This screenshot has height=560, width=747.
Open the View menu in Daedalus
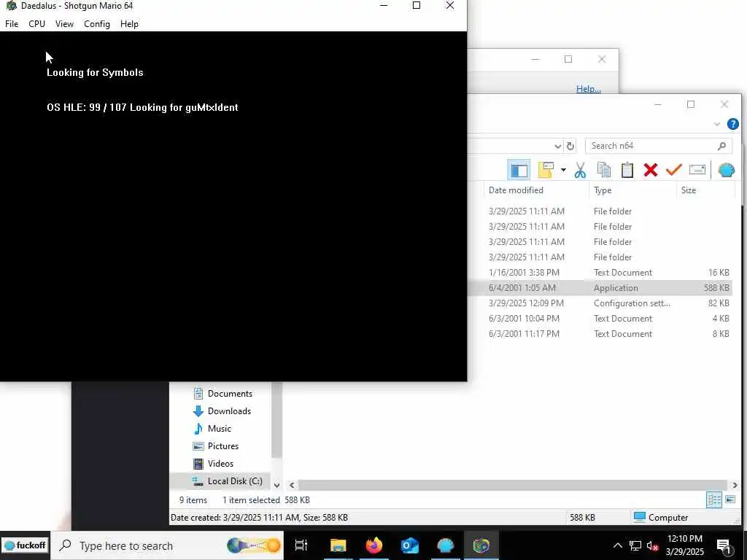(64, 24)
